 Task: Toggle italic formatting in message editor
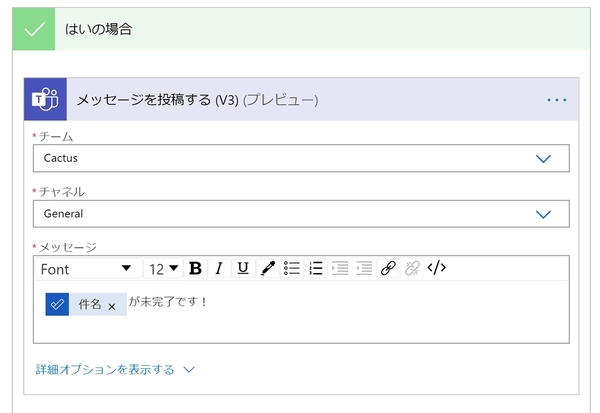(219, 268)
